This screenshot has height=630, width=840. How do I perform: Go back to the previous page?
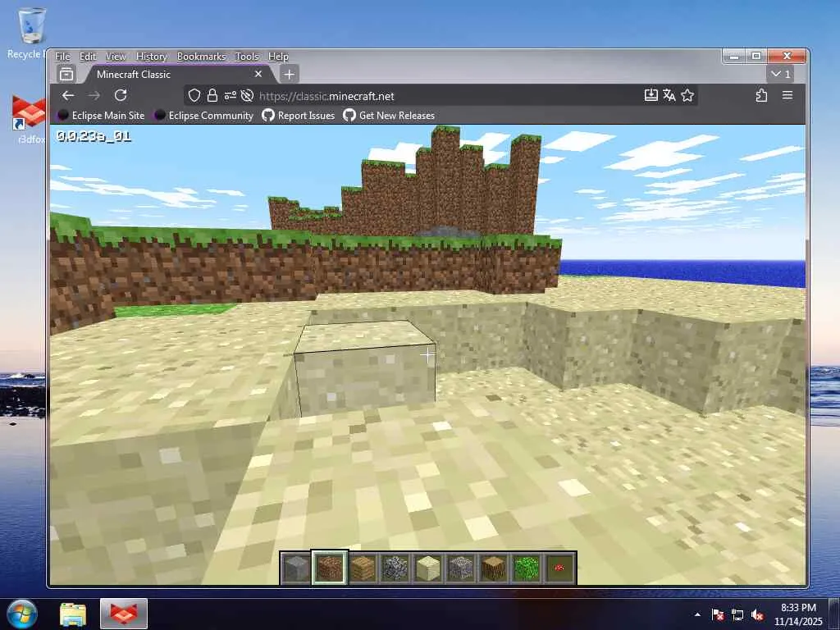point(68,95)
